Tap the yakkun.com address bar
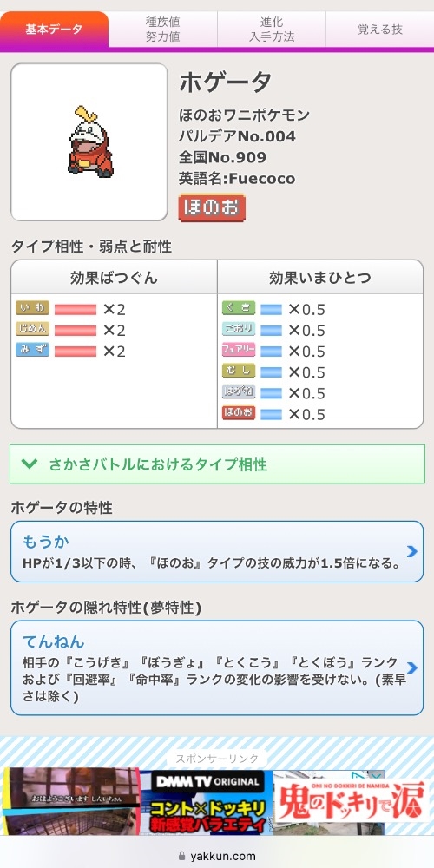434x868 pixels. (x=217, y=856)
